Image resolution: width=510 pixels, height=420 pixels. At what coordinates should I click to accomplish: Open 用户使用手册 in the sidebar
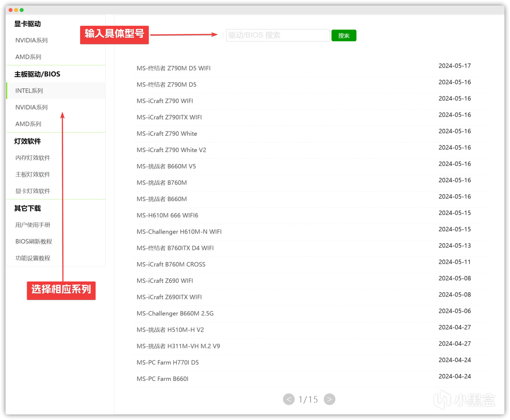pos(33,225)
